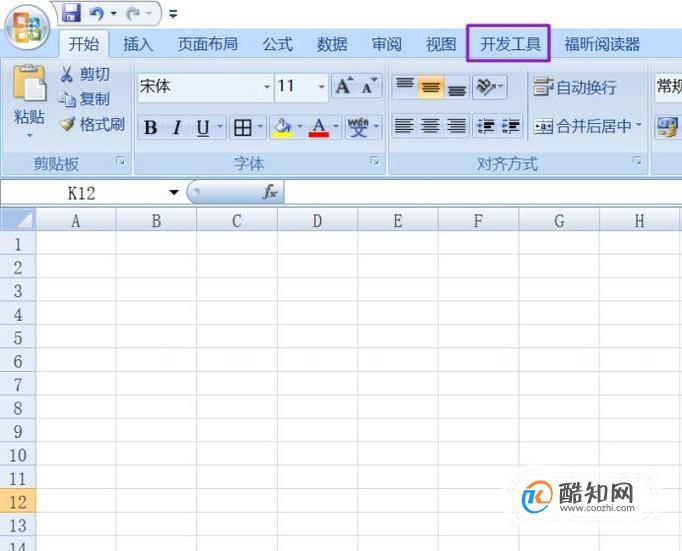The width and height of the screenshot is (682, 551).
Task: Align text to top of cell
Action: 405,87
